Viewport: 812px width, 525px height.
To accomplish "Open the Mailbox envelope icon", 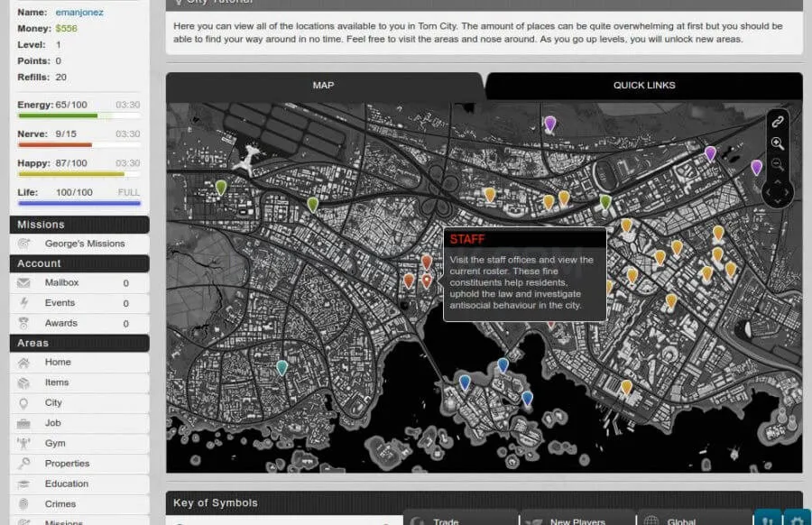I will pyautogui.click(x=23, y=282).
